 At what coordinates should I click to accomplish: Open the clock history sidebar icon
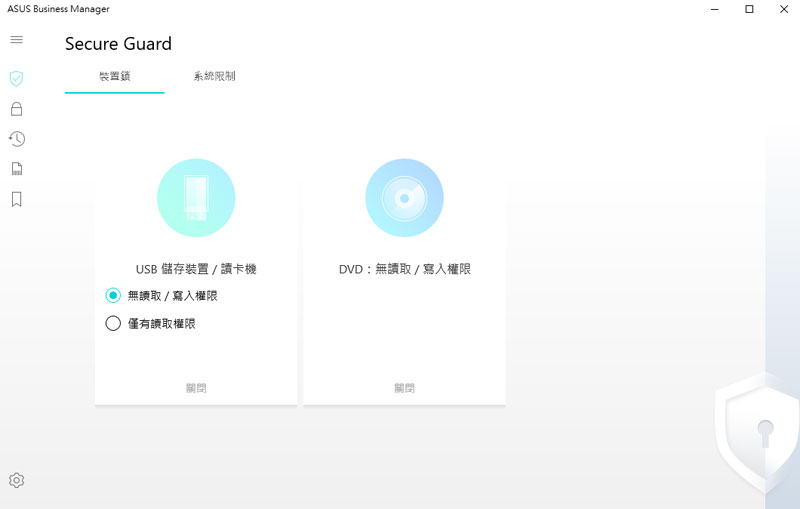click(x=16, y=139)
